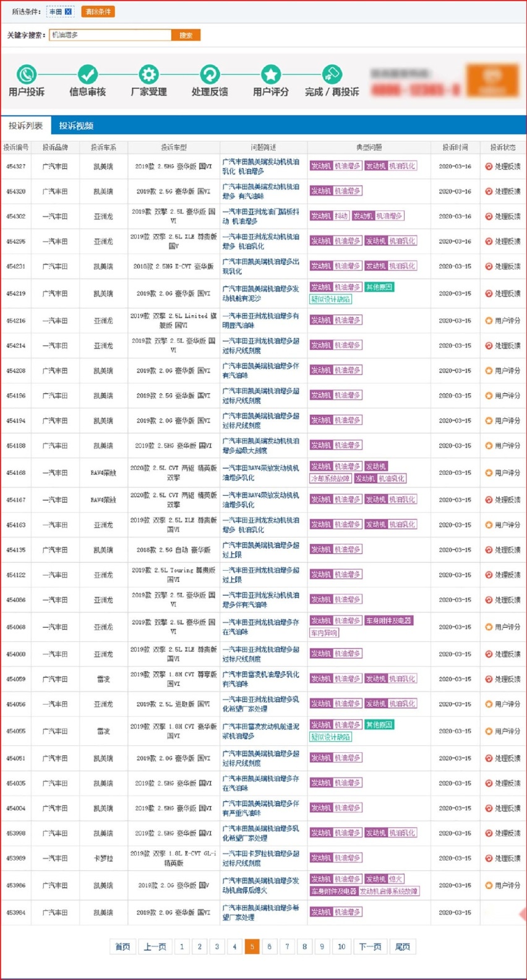527x980 pixels.
Task: Go to page 4
Action: pos(234,947)
